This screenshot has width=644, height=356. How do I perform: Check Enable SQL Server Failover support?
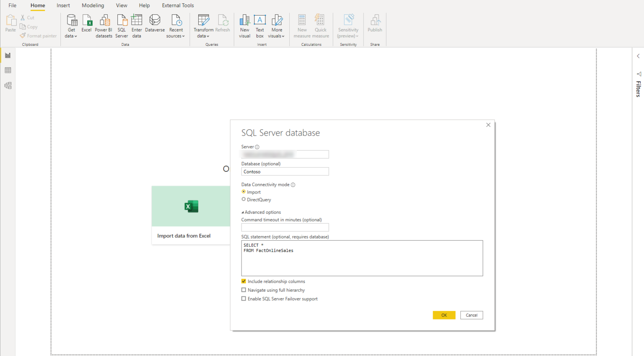(x=244, y=299)
